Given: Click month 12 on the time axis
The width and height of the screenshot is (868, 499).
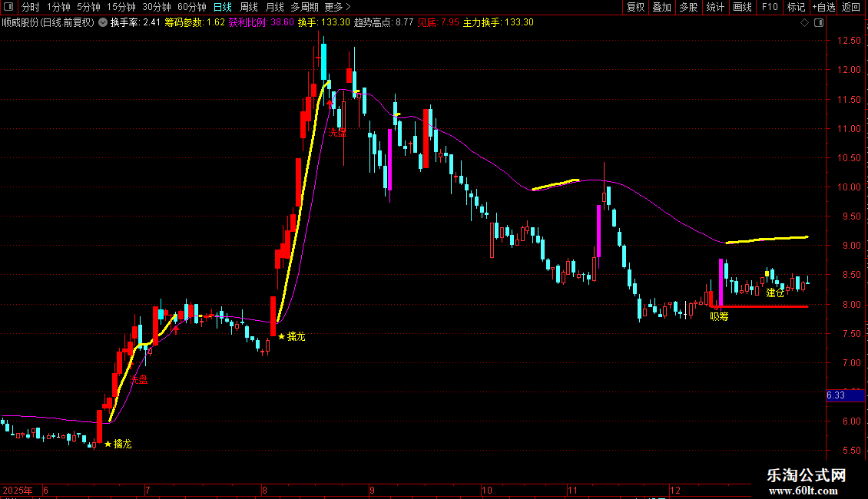Looking at the screenshot, I should coord(674,490).
